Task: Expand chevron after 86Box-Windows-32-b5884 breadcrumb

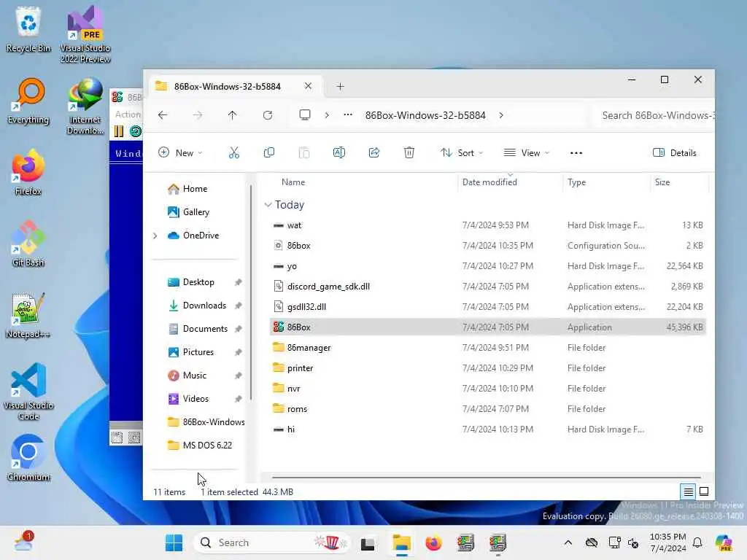Action: pos(501,115)
